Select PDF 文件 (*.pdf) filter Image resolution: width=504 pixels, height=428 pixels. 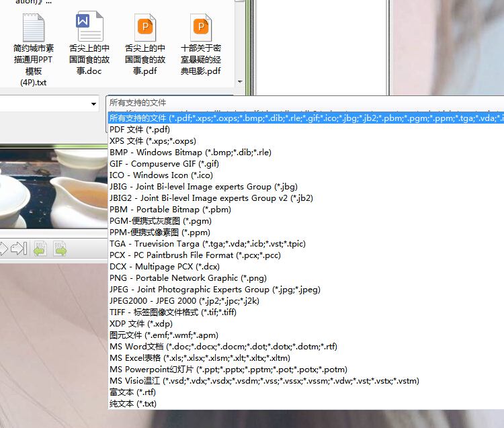click(306, 130)
